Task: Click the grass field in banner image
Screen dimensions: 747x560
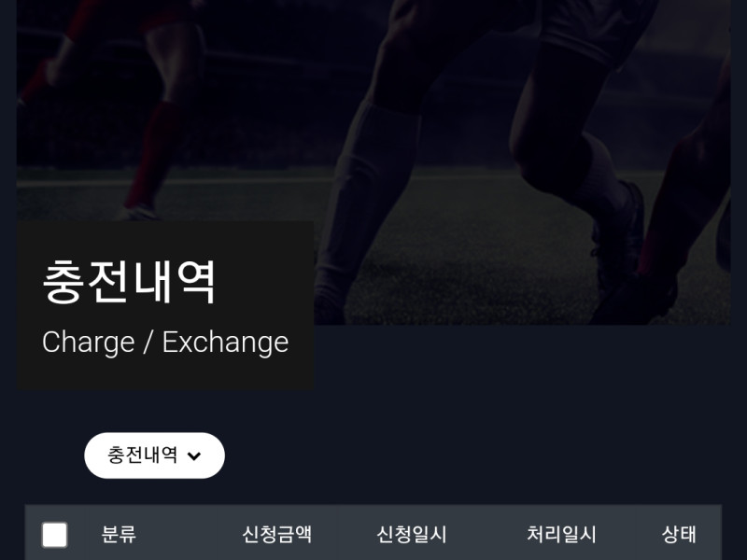Action: 476,267
